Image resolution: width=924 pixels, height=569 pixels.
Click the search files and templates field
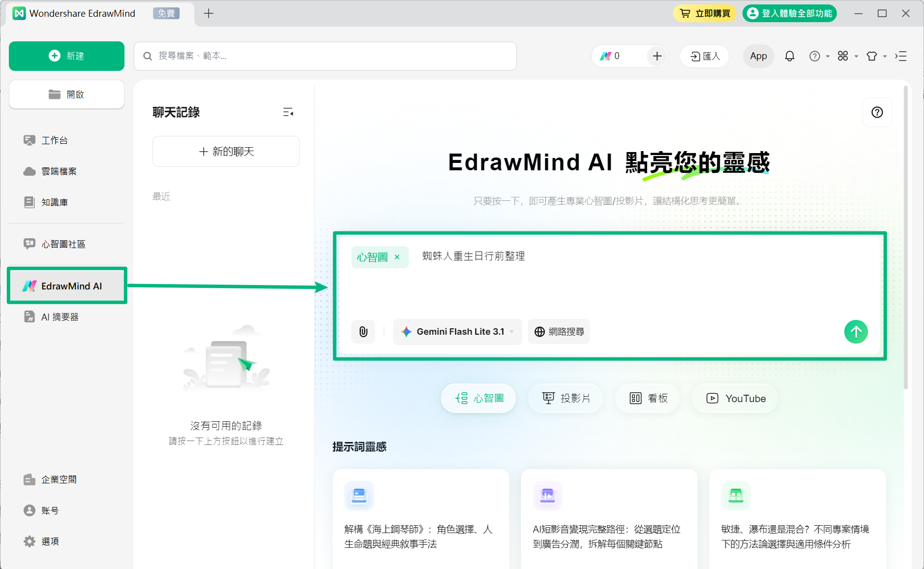click(325, 56)
